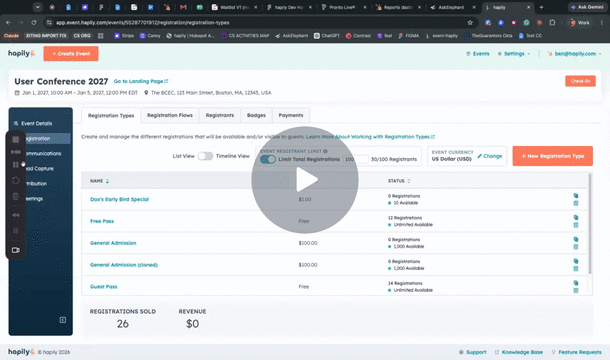Image resolution: width=610 pixels, height=360 pixels.
Task: Clone the General Admission $100.00 row
Action: 576,239
